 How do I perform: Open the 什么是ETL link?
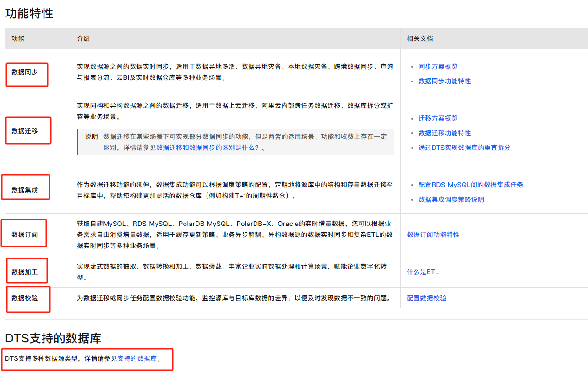click(423, 272)
